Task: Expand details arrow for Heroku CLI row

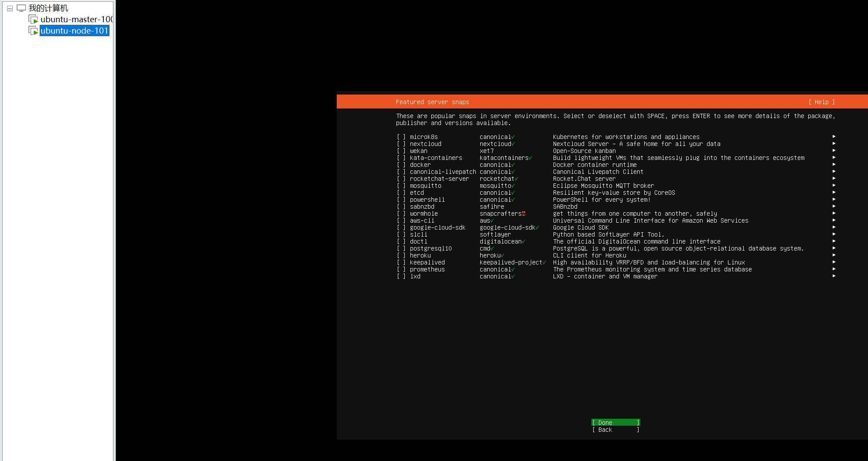Action: click(x=834, y=255)
